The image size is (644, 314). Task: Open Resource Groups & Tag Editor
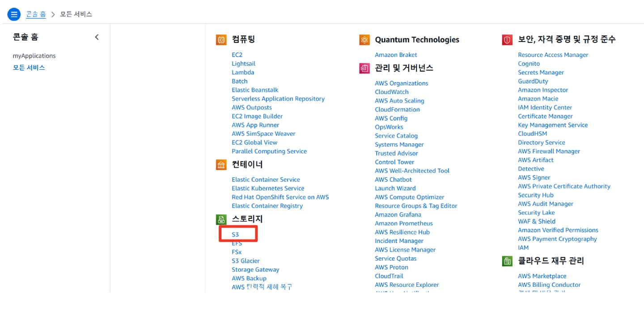click(x=416, y=206)
